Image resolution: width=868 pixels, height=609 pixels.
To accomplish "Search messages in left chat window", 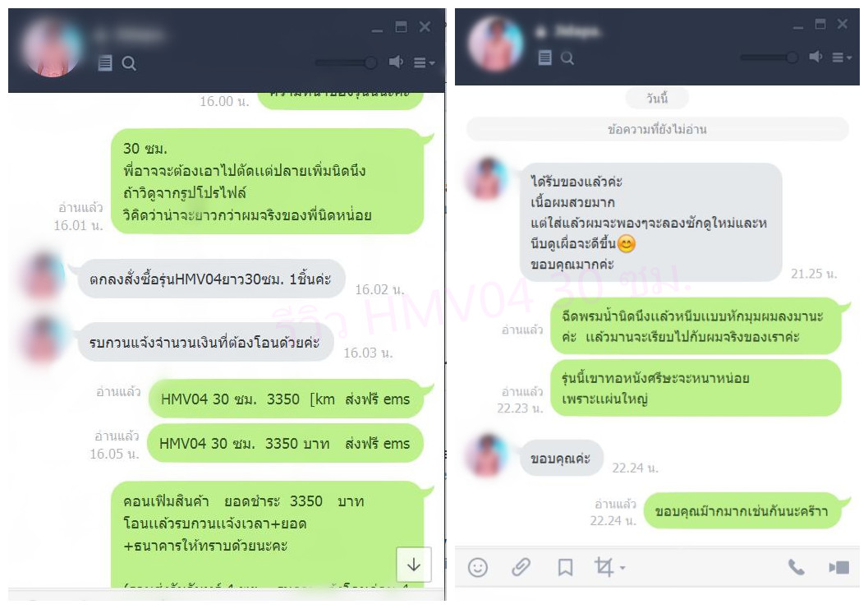I will [129, 63].
